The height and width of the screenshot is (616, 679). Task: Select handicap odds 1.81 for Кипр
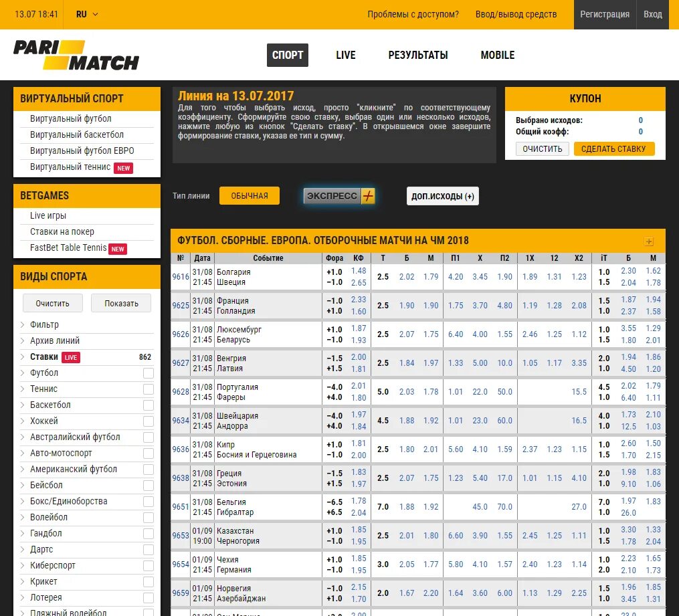(359, 443)
